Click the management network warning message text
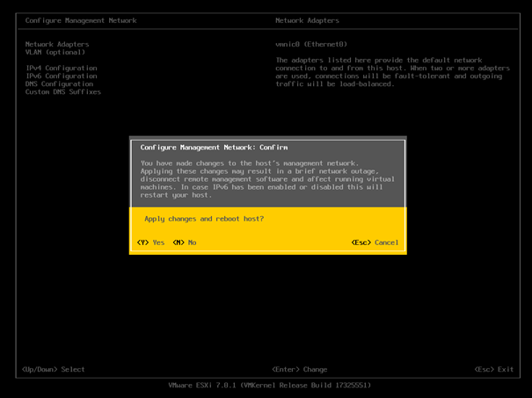 coord(267,179)
